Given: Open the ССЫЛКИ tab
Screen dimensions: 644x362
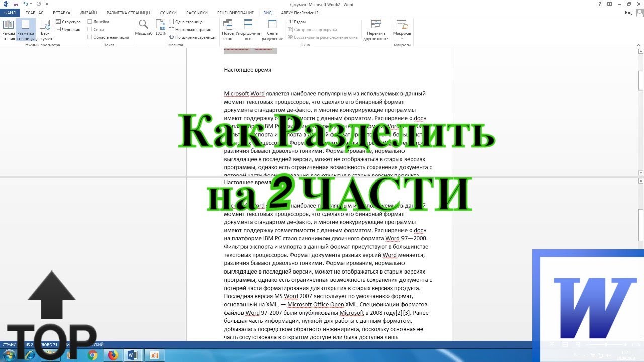Looking at the screenshot, I should click(168, 13).
